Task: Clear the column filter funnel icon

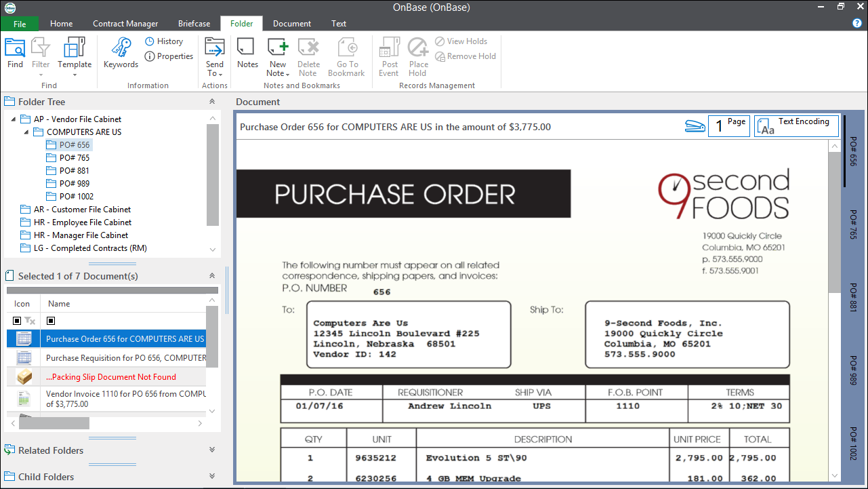Action: (x=30, y=320)
